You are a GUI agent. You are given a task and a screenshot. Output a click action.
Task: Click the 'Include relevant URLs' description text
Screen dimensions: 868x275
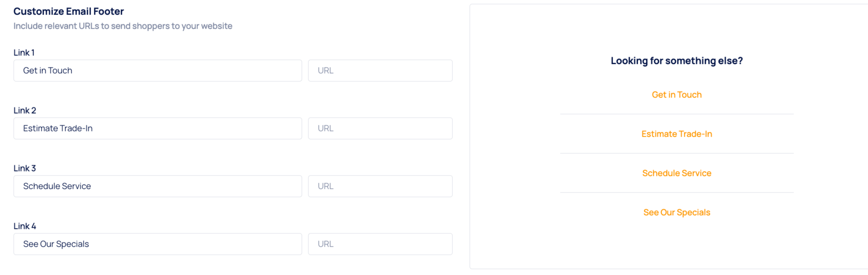pos(123,26)
